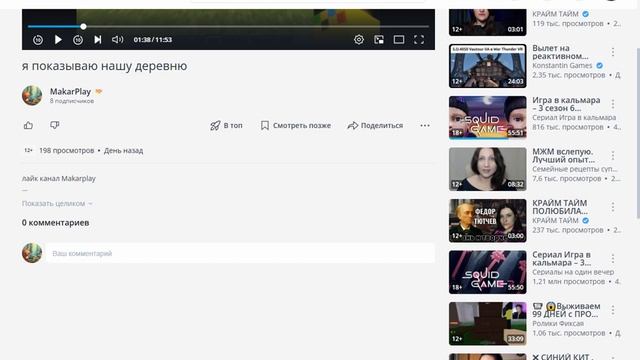
Task: Skip to next video
Action: (x=98, y=40)
